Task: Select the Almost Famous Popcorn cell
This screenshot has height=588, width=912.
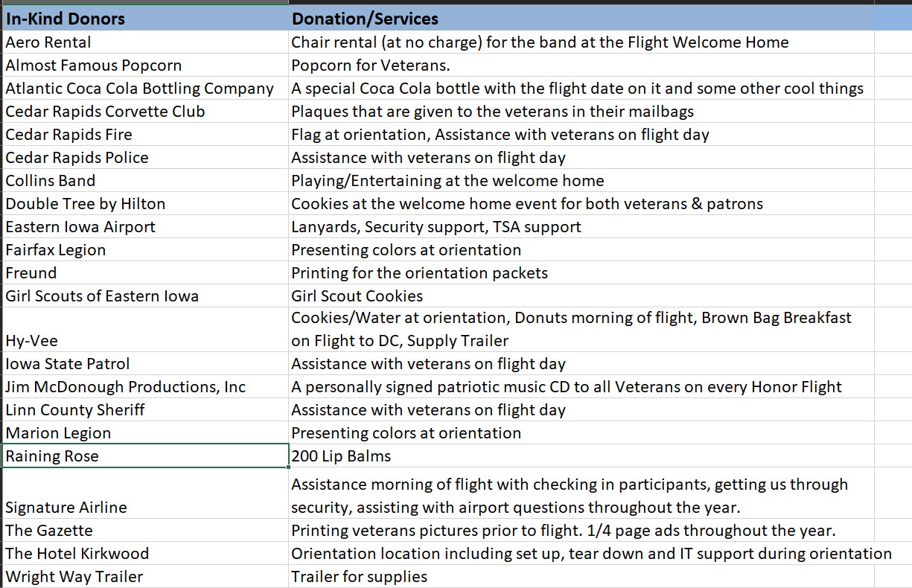Action: [x=145, y=65]
